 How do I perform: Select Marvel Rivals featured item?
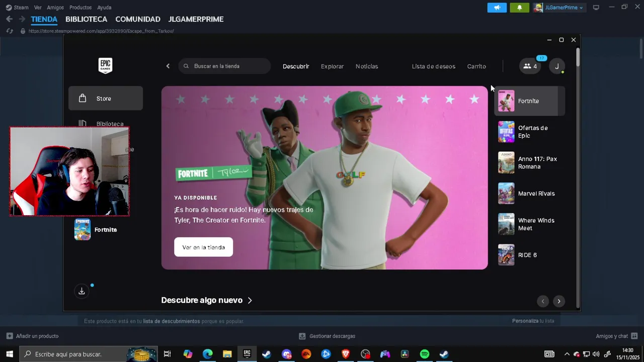530,193
